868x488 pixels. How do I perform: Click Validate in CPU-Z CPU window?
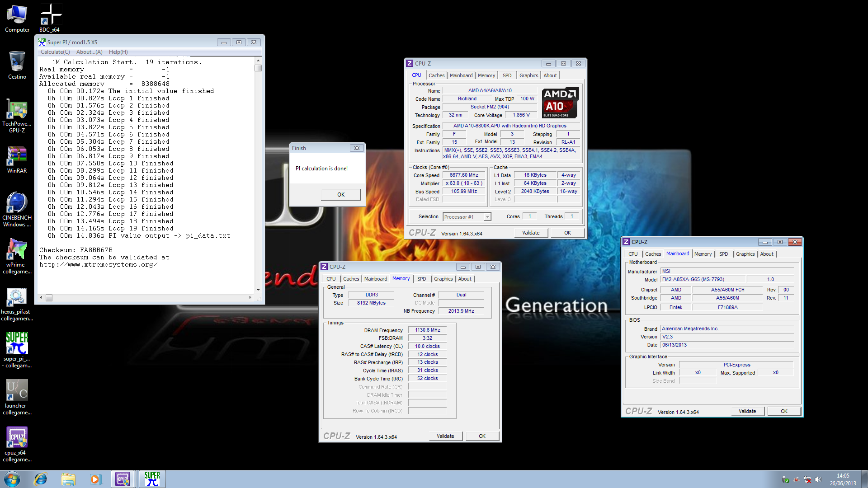pyautogui.click(x=531, y=233)
